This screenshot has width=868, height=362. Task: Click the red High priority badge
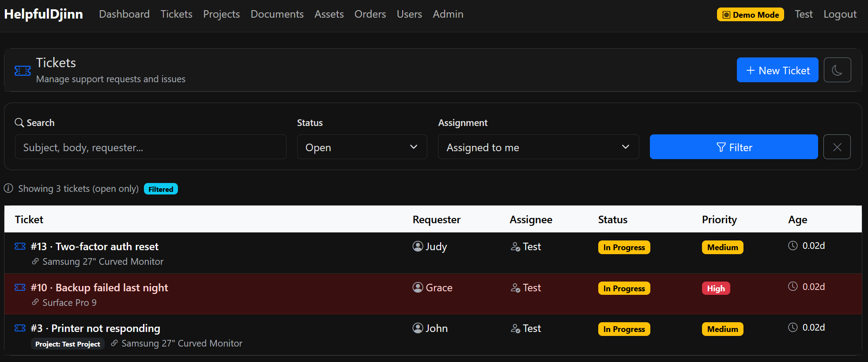coord(716,288)
